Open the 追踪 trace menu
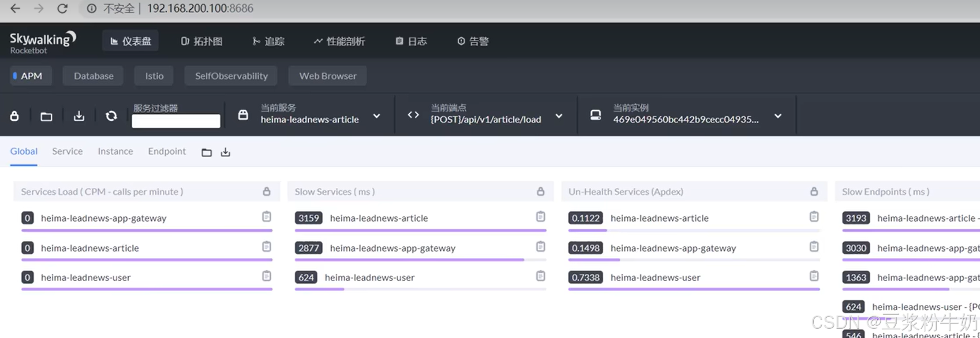 268,41
